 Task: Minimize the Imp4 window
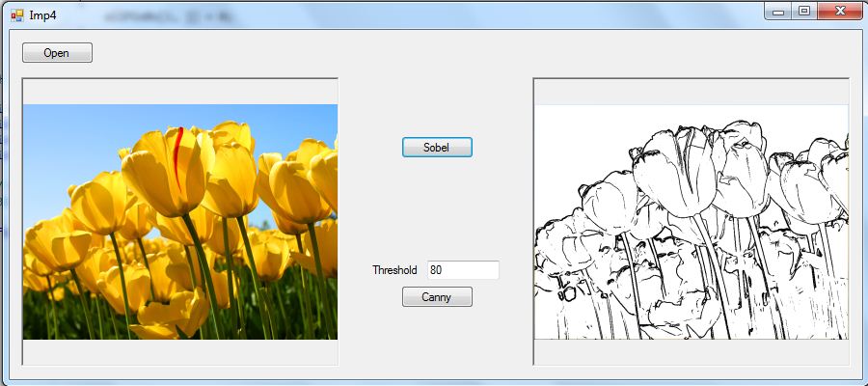click(x=778, y=11)
